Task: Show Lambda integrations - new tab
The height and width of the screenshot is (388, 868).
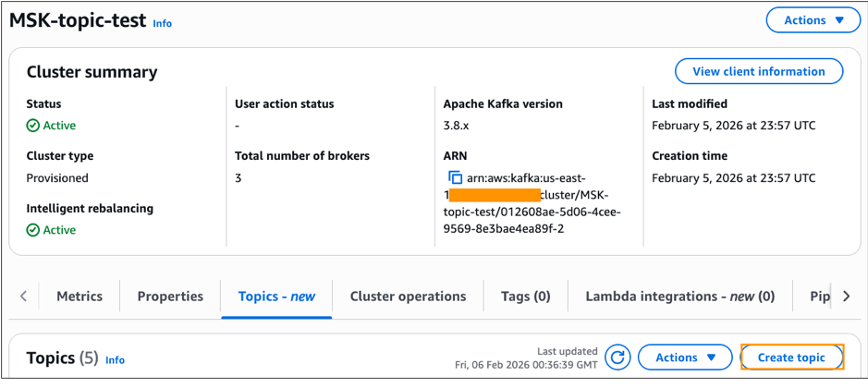Action: click(680, 297)
